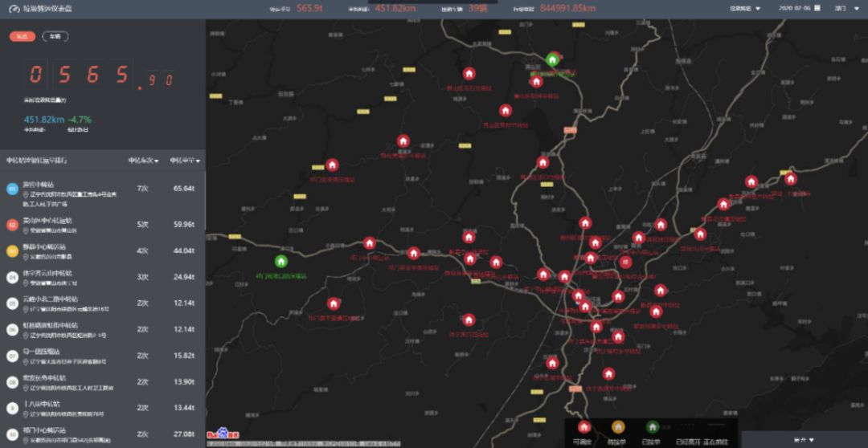The image size is (868, 448).
Task: Click the dashboard logo icon in title bar
Action: pyautogui.click(x=11, y=8)
